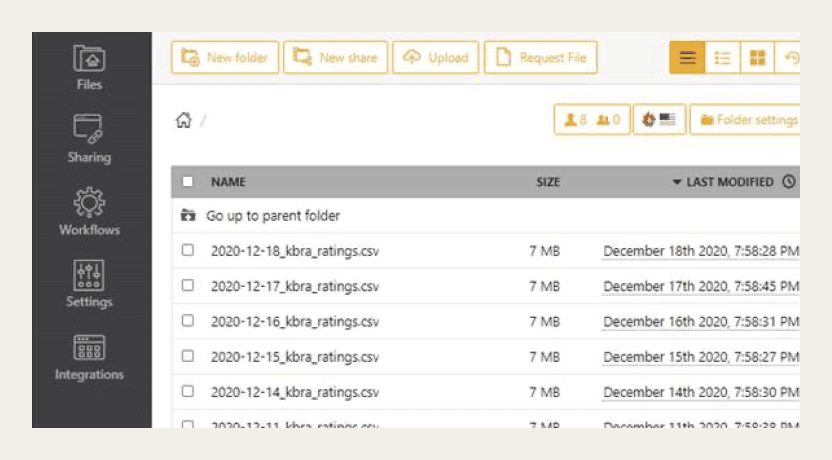Open the users and groups count button
832x460 pixels.
[x=592, y=119]
